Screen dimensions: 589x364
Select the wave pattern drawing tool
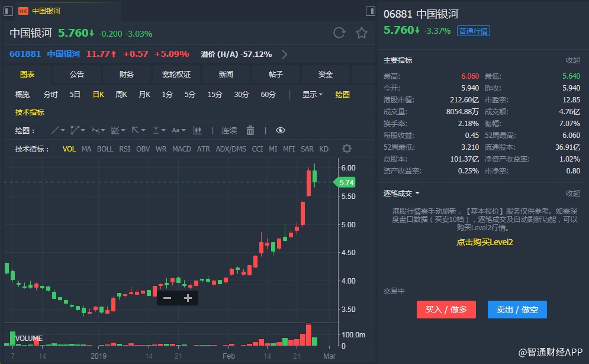tap(95, 130)
